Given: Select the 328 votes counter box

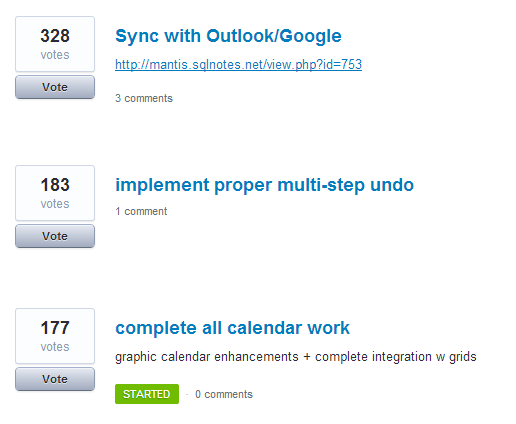Looking at the screenshot, I should tap(55, 44).
